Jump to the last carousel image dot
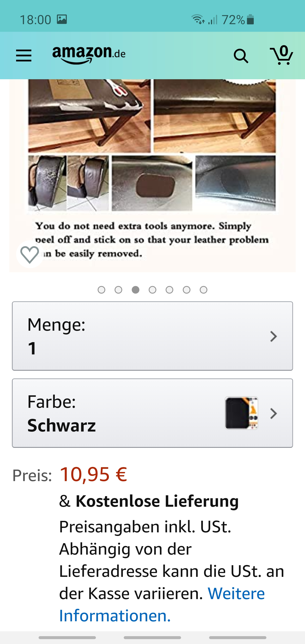Viewport: 305px width, 644px height. point(204,290)
